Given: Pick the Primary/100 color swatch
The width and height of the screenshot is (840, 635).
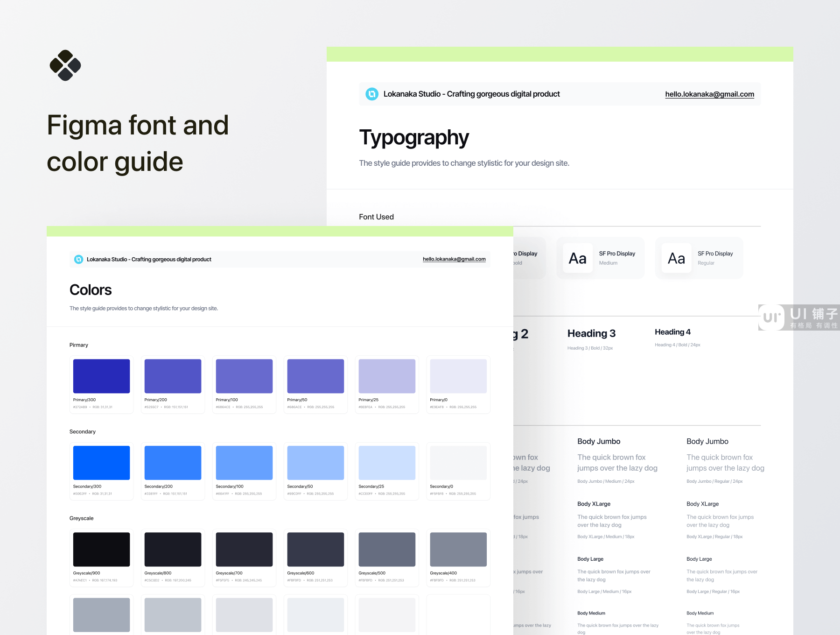Looking at the screenshot, I should pos(244,376).
